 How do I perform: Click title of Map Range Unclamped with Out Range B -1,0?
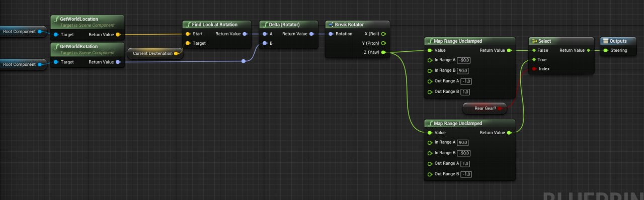point(458,123)
